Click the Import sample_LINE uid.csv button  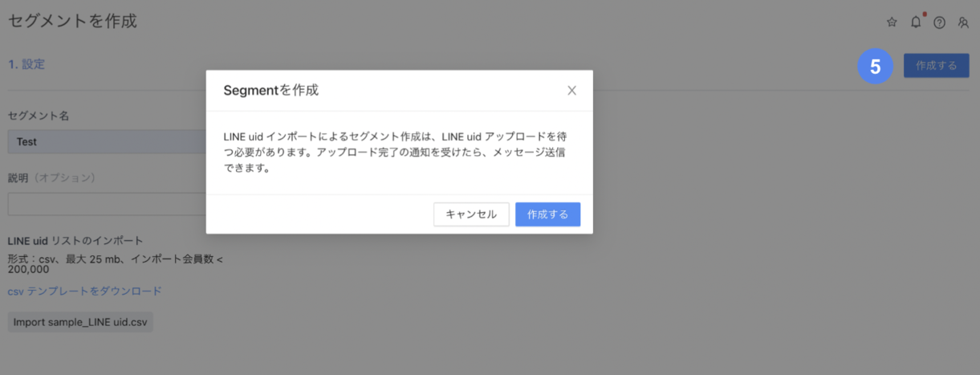pos(80,322)
